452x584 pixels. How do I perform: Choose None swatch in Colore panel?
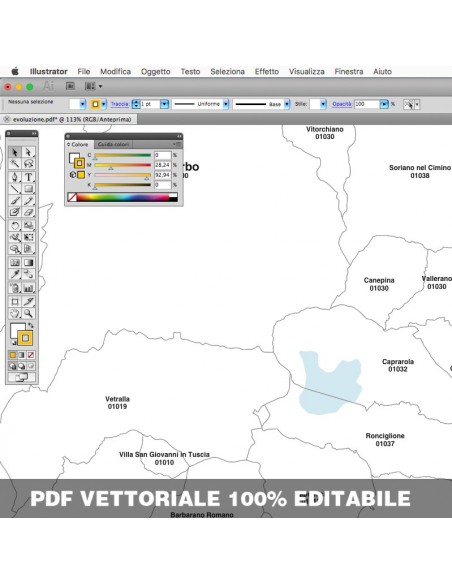coord(72,197)
